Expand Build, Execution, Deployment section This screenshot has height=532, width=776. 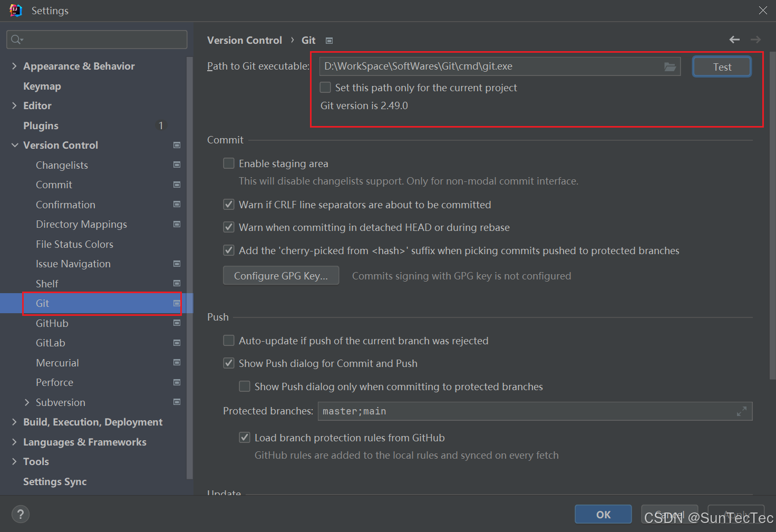(14, 422)
